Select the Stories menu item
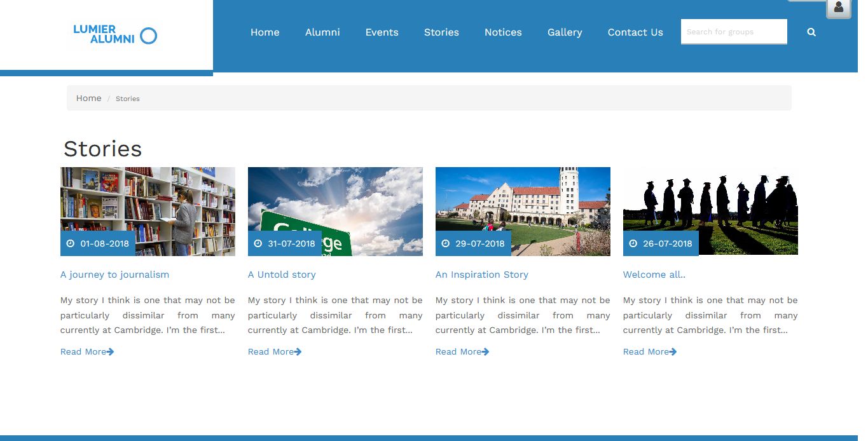This screenshot has width=868, height=441. coord(441,32)
